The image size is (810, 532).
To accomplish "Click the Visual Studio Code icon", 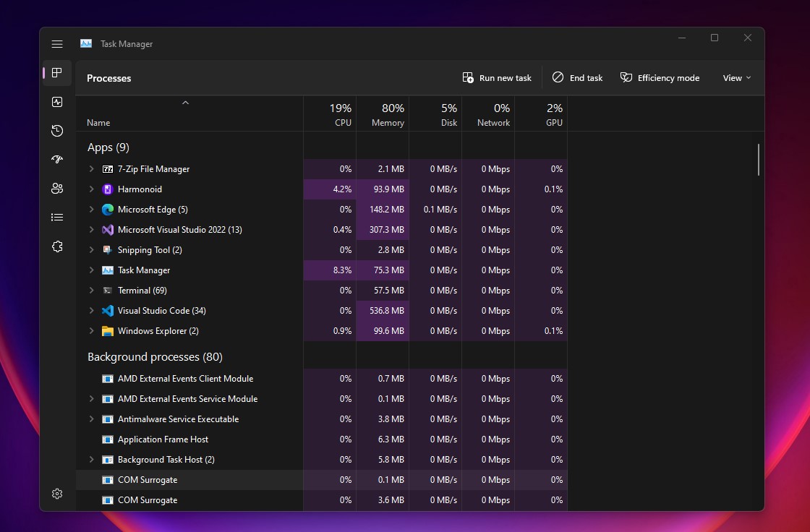I will coord(108,310).
